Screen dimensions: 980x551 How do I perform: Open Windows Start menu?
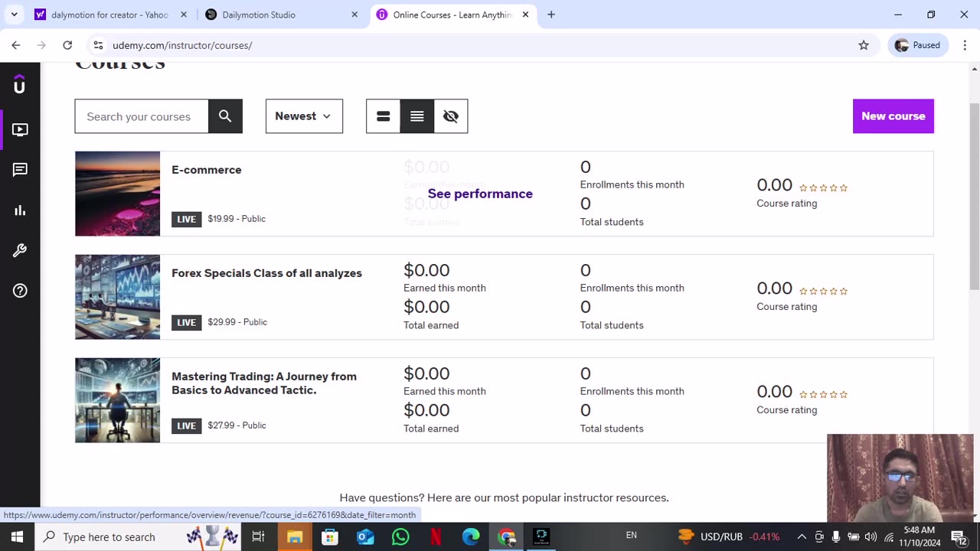(17, 536)
